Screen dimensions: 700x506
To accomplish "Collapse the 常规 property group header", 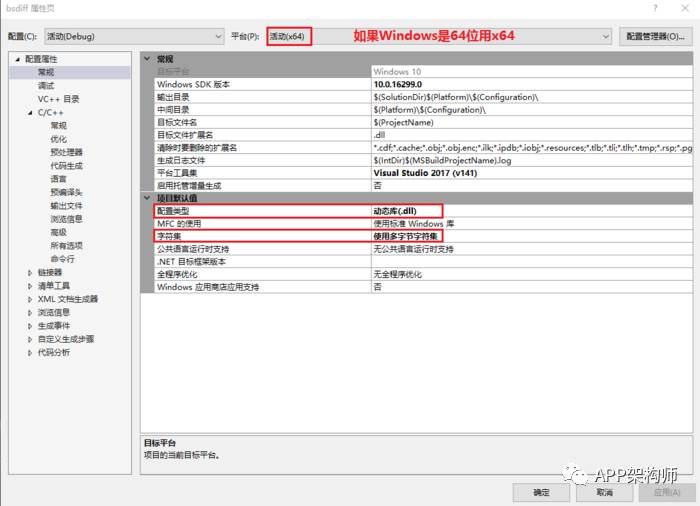I will click(x=147, y=59).
